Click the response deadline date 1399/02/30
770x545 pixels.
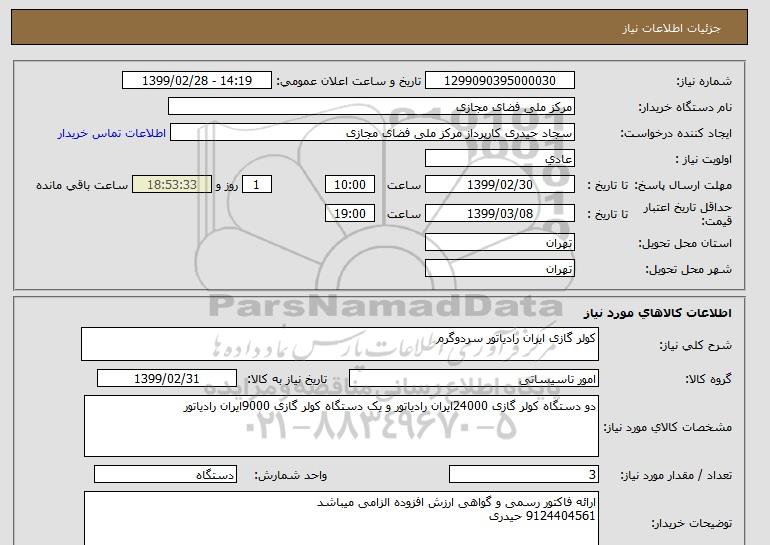[499, 185]
